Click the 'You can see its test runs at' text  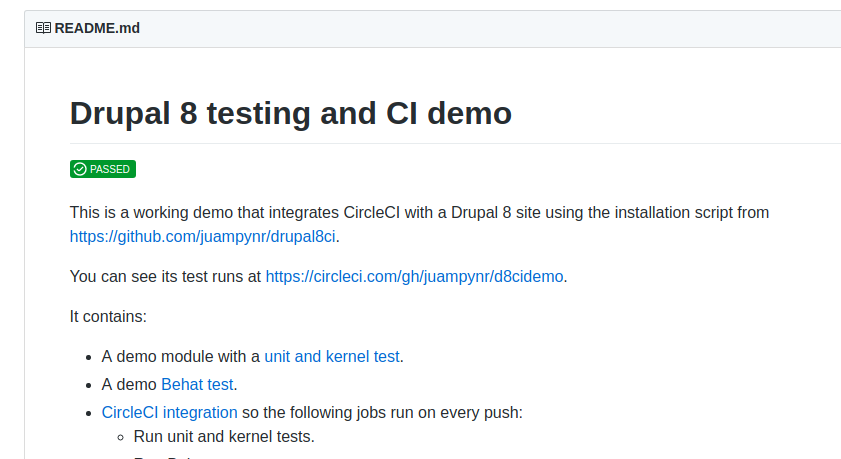[x=165, y=276]
